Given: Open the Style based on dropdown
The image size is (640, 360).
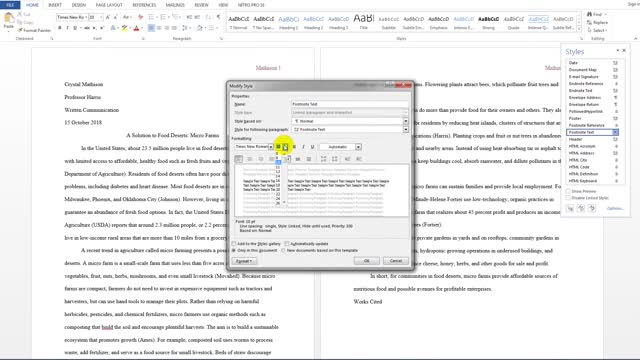Looking at the screenshot, I should tap(405, 121).
